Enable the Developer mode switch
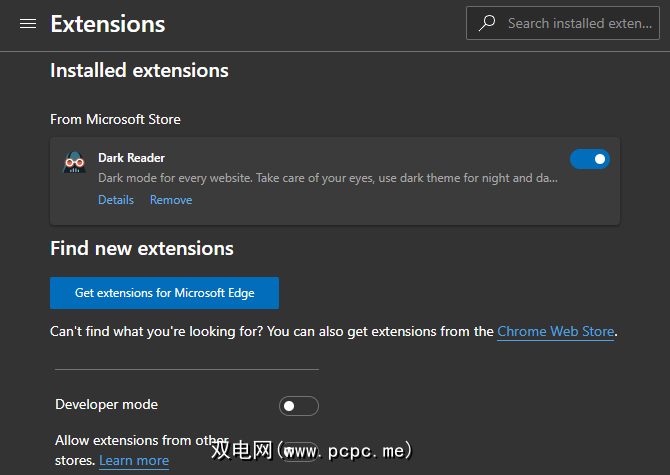Screen dimensions: 670x475 click(x=298, y=405)
